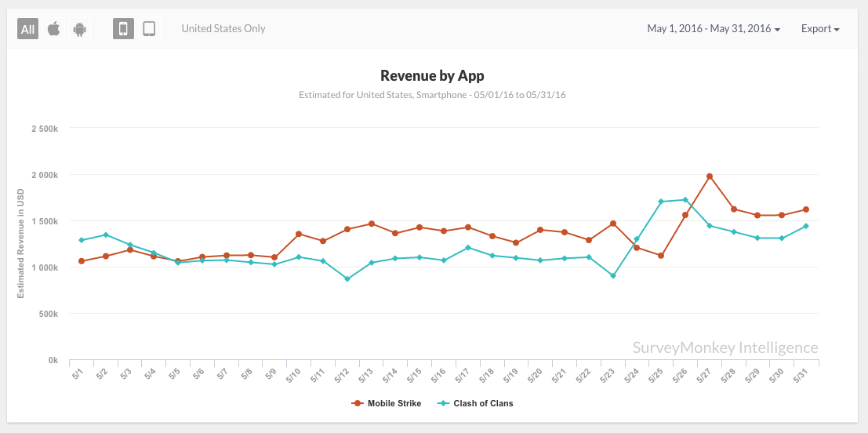Toggle Mobile Strike series in legend
This screenshot has width=868, height=433.
(387, 403)
